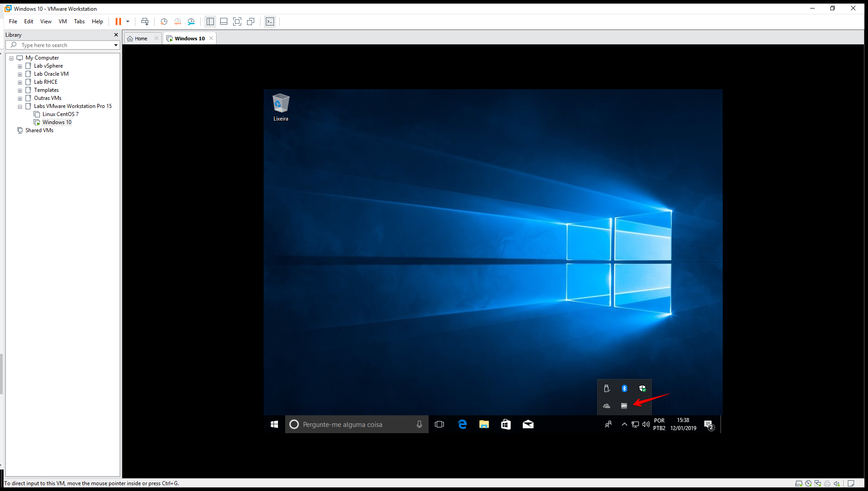Viewport: 868px width, 491px height.
Task: Expand the Lab vSphere folder
Action: [x=20, y=66]
